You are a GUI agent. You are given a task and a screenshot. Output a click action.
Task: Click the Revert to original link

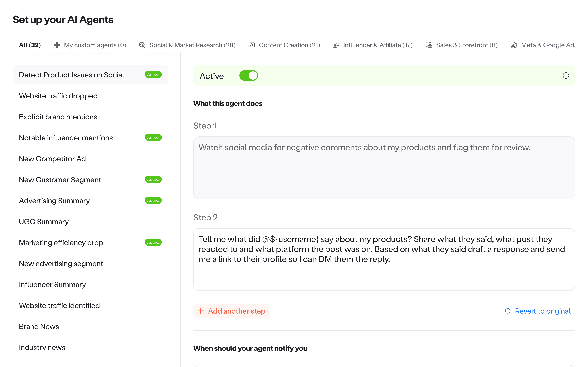click(542, 311)
